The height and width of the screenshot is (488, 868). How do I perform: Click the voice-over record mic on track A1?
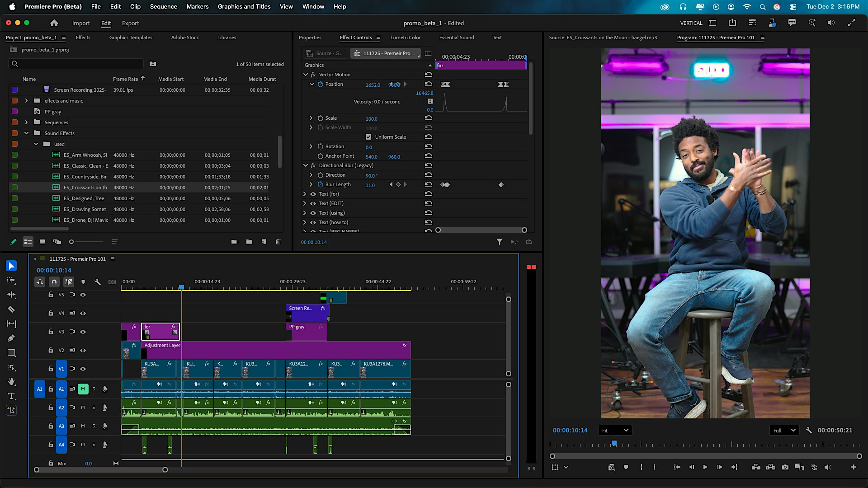point(104,389)
